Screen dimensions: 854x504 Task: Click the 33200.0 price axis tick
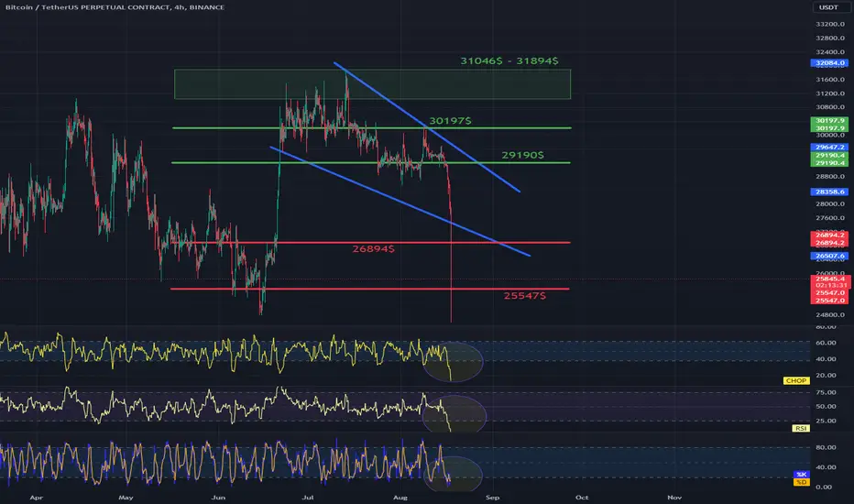[x=830, y=25]
